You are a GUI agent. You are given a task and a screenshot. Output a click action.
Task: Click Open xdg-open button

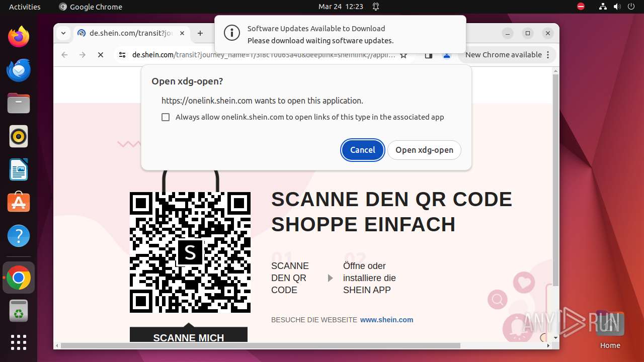[424, 150]
